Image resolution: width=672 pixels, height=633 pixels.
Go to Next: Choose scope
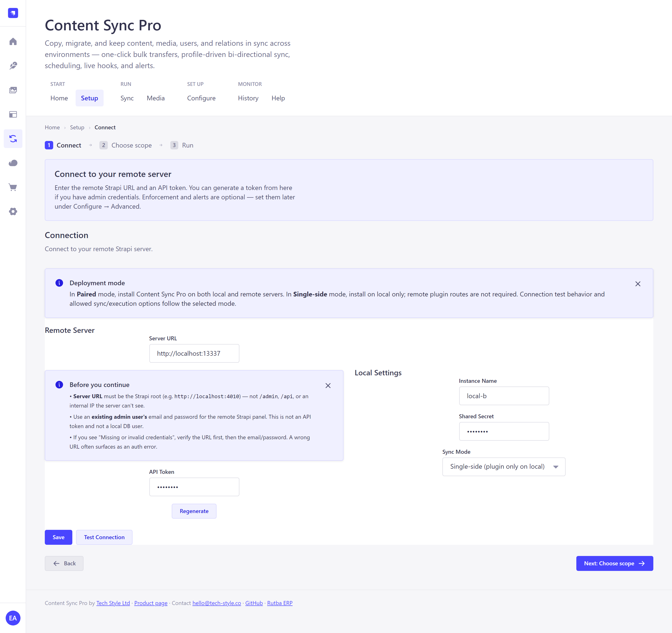click(x=615, y=563)
